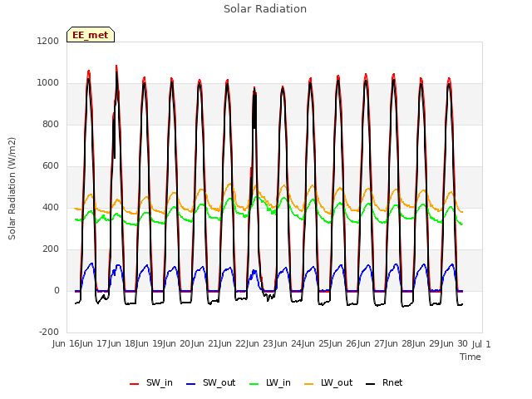Toggle the Rnet legend label
This screenshot has height=399, width=532.
point(392,382)
